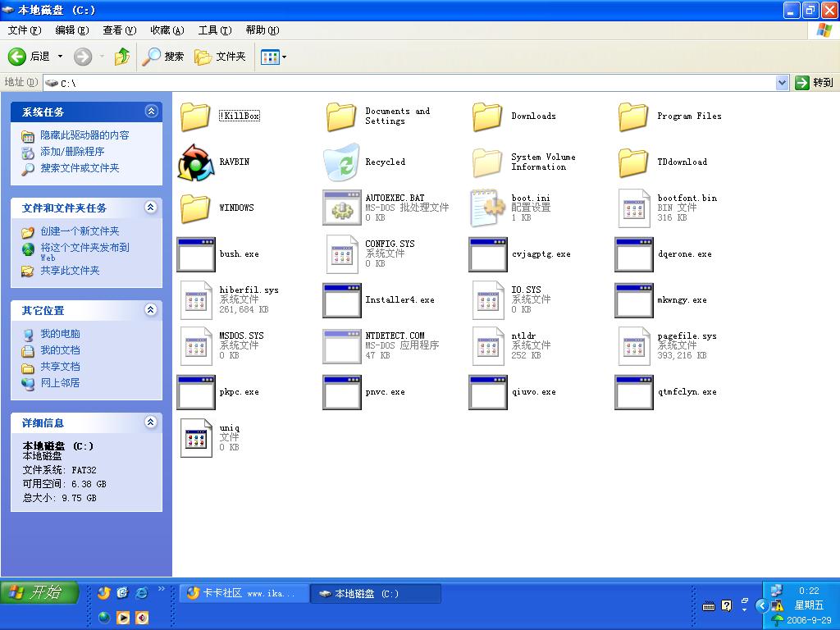Image resolution: width=840 pixels, height=630 pixels.
Task: Click the Windows 开始 Start button
Action: (x=39, y=592)
